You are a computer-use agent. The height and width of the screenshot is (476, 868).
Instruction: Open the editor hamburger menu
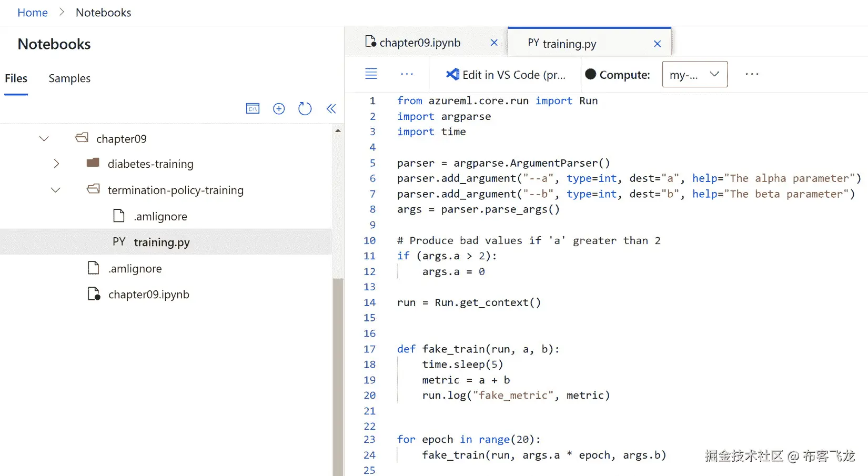pos(371,74)
